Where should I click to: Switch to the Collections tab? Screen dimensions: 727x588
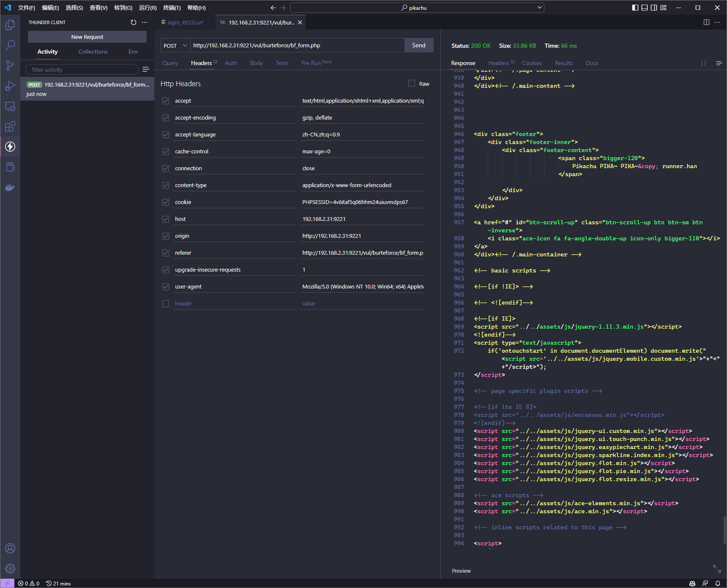(93, 52)
